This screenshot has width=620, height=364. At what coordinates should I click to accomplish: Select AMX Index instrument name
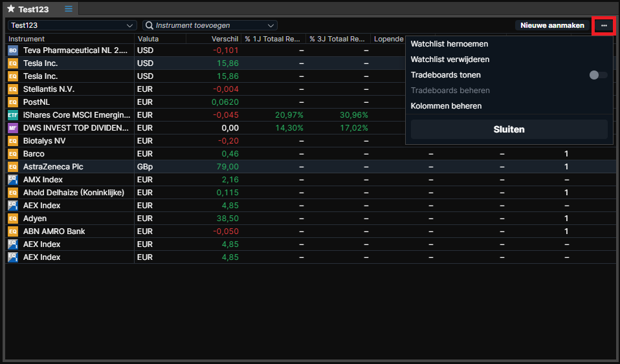[43, 180]
